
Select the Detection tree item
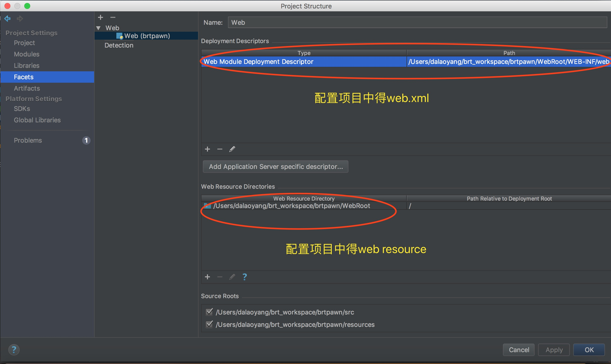tap(119, 45)
